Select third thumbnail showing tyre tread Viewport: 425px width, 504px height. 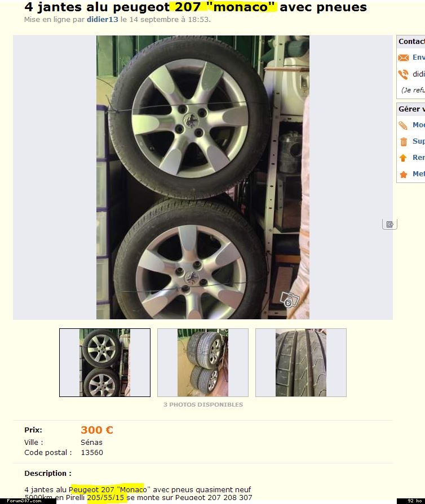301,363
